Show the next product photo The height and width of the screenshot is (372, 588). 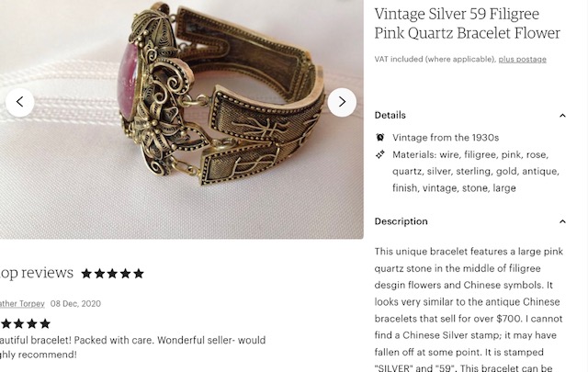click(x=342, y=102)
